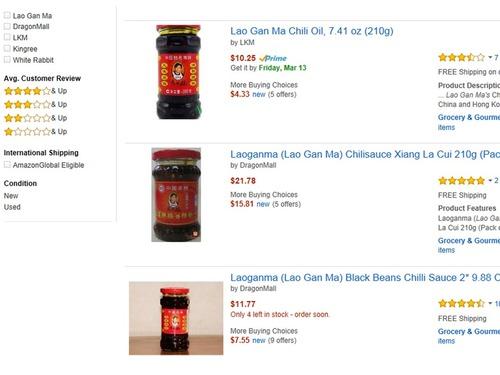Expand rating dropdown arrow for Chili Oil reviews
The image size is (500, 375).
[490, 57]
